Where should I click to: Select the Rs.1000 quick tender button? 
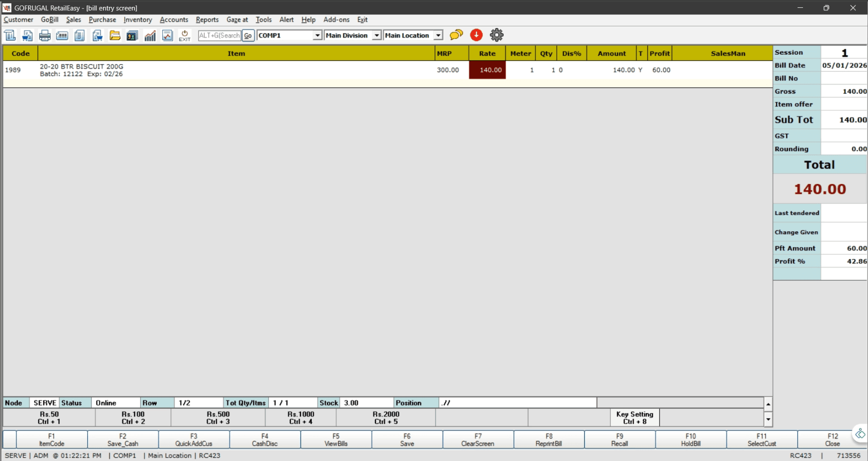point(301,418)
